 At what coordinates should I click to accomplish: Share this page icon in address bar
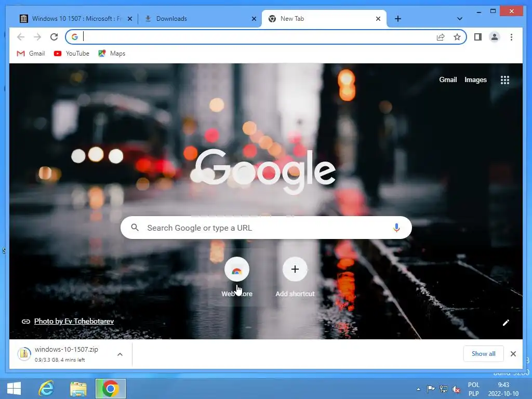click(441, 37)
